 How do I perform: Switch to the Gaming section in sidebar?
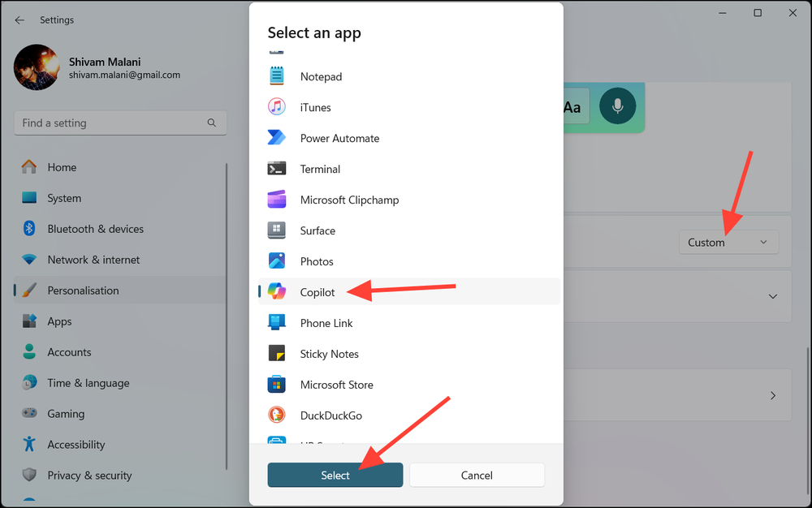coord(65,413)
